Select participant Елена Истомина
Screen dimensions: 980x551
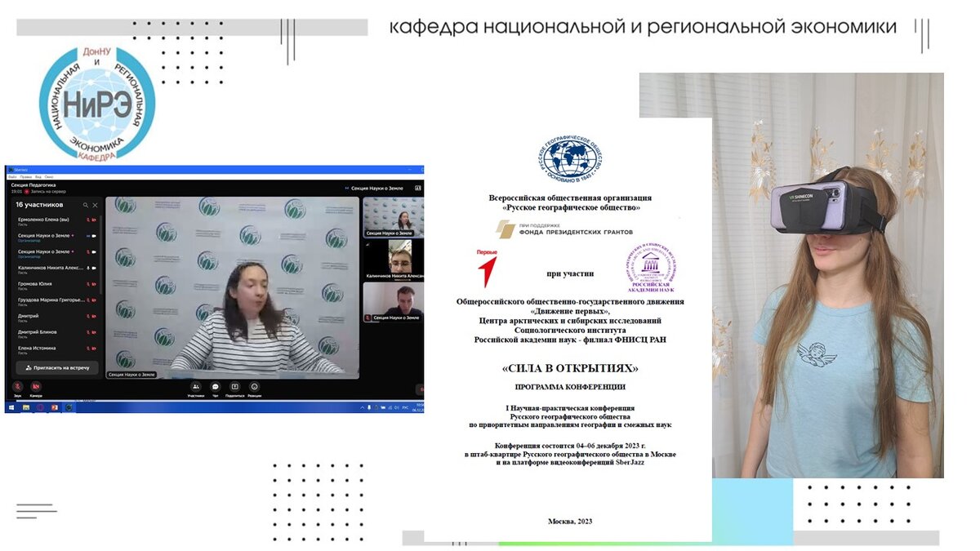pyautogui.click(x=57, y=350)
